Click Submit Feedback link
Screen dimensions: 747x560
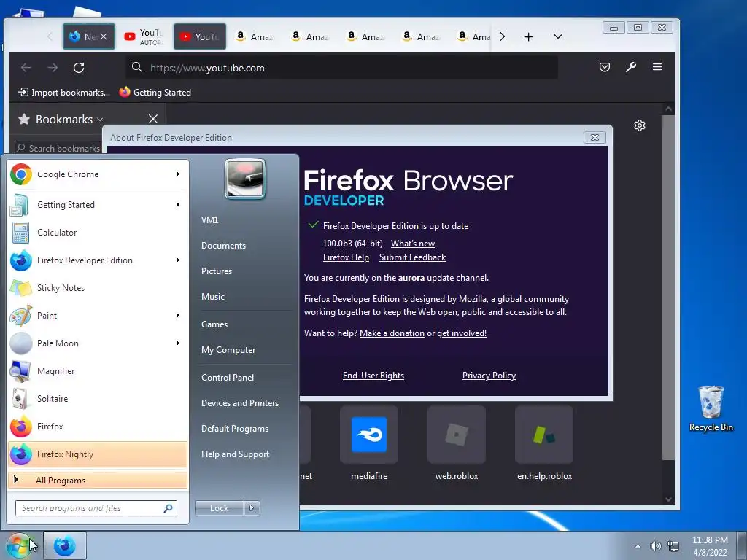(413, 257)
